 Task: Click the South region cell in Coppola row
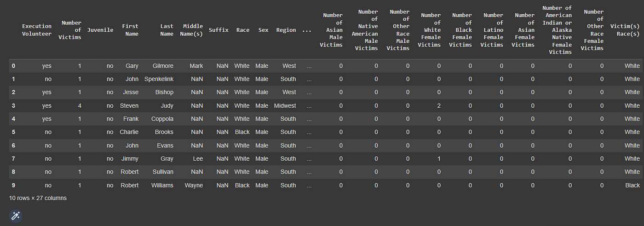pyautogui.click(x=288, y=119)
